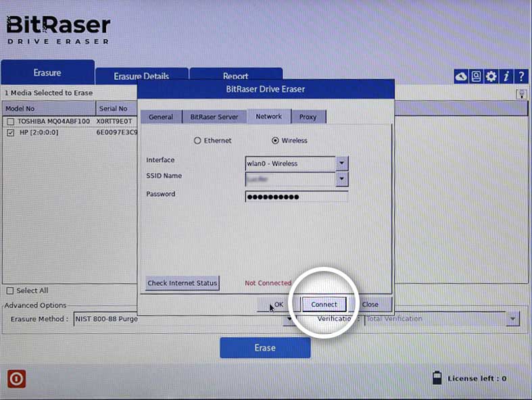Expand the Interface dropdown
Screen dimensions: 532x400
point(341,164)
